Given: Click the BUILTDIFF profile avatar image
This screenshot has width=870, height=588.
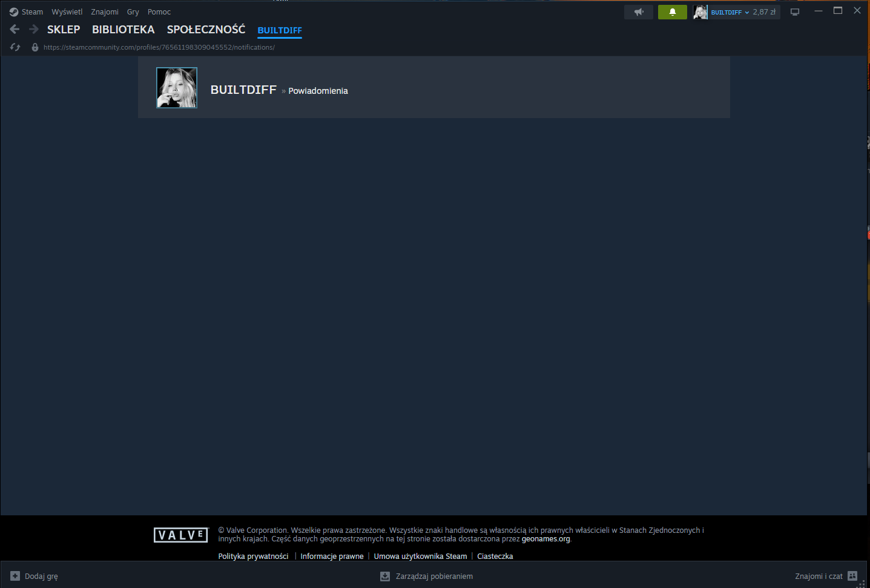Looking at the screenshot, I should pyautogui.click(x=177, y=88).
